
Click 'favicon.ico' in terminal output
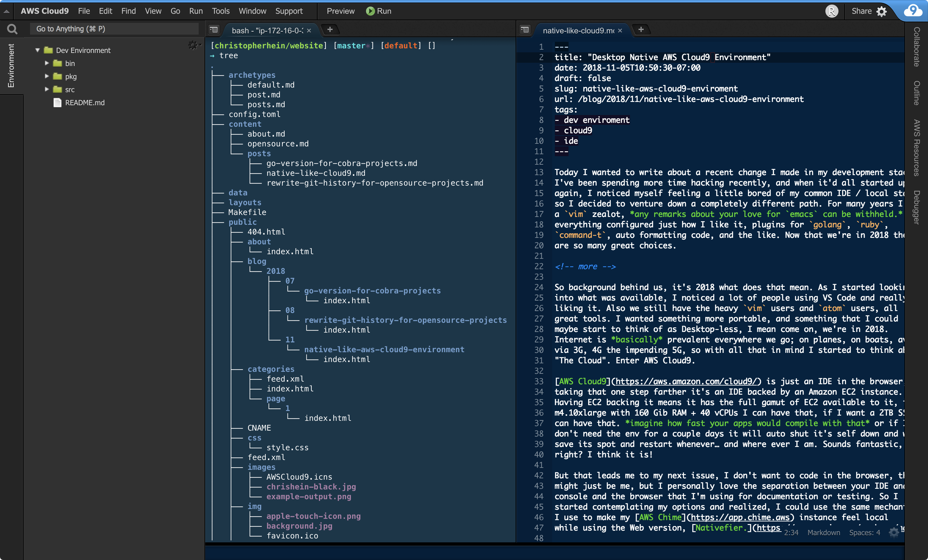pyautogui.click(x=292, y=535)
